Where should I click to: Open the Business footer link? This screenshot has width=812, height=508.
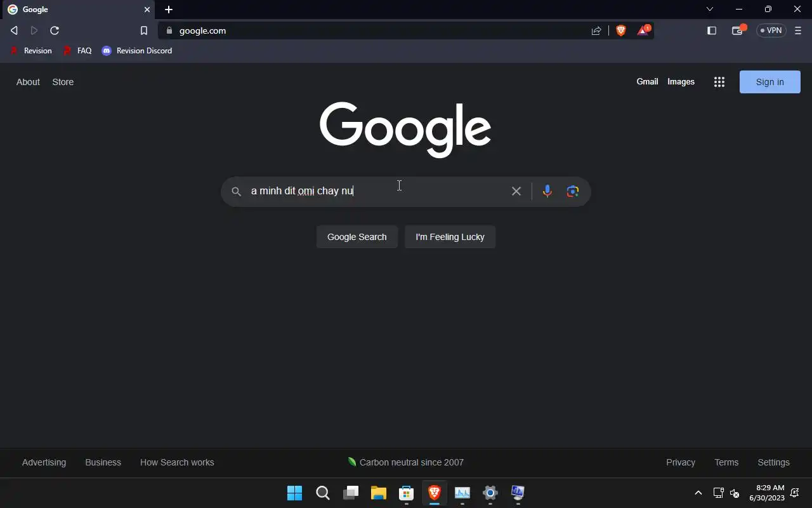pyautogui.click(x=103, y=462)
